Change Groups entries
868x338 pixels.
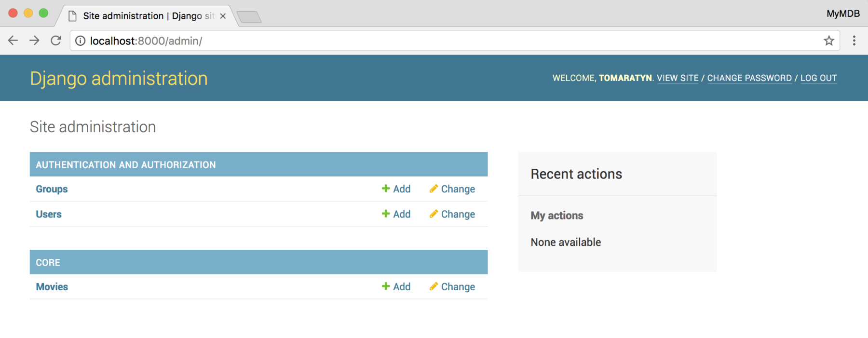click(x=452, y=189)
